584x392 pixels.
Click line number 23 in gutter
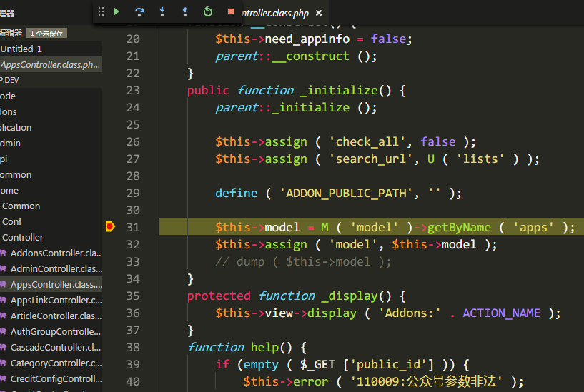pyautogui.click(x=133, y=91)
